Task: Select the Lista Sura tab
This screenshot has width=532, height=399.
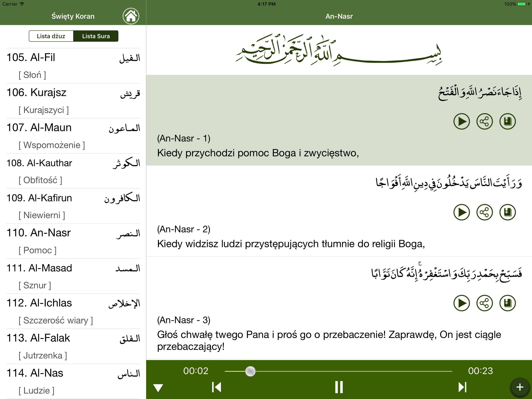Action: tap(96, 36)
